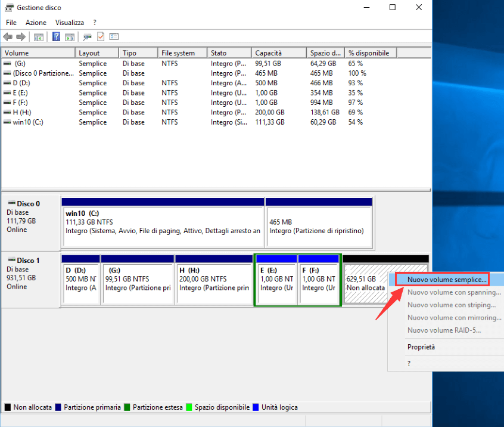Image resolution: width=504 pixels, height=427 pixels.
Task: Click the Back arrow toolbar icon
Action: (9, 37)
